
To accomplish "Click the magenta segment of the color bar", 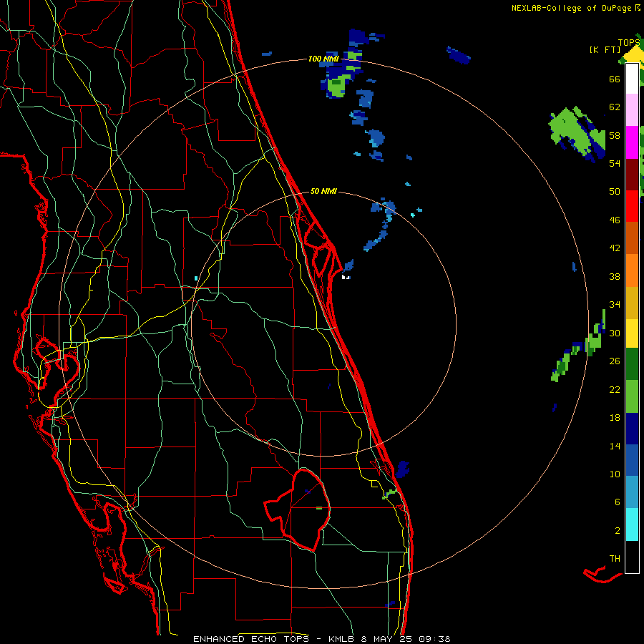I will tap(632, 142).
